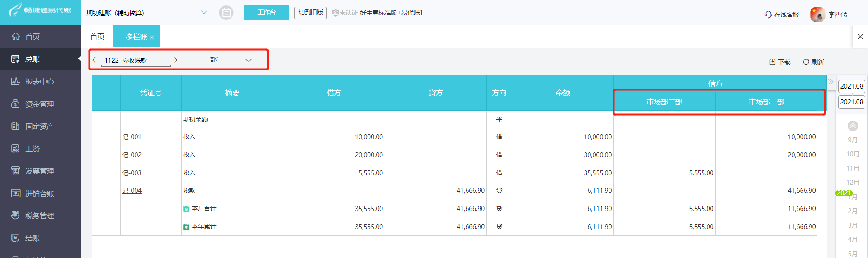This screenshot has height=258, width=868.
Task: Select 10月 in the month timeline
Action: pyautogui.click(x=853, y=154)
